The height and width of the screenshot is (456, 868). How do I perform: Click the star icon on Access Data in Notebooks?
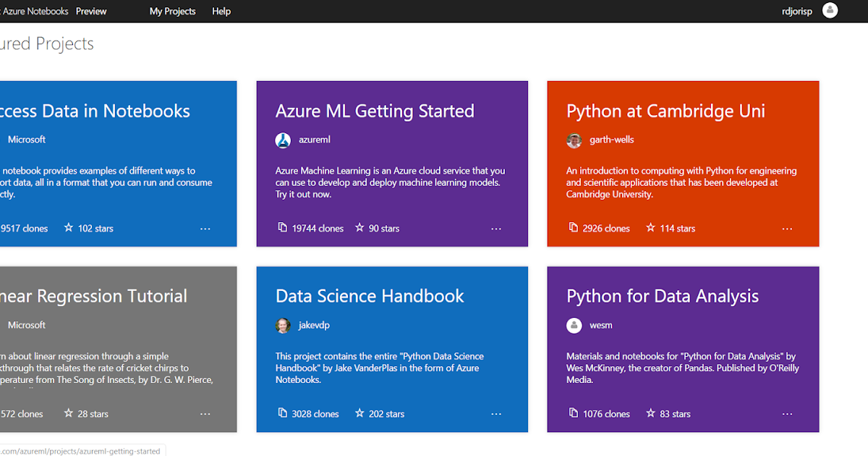(x=68, y=227)
